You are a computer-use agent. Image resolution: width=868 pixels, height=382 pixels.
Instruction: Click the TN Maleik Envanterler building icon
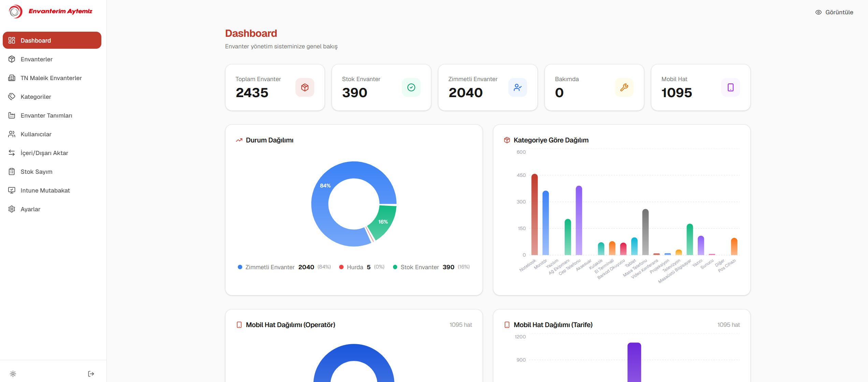12,78
